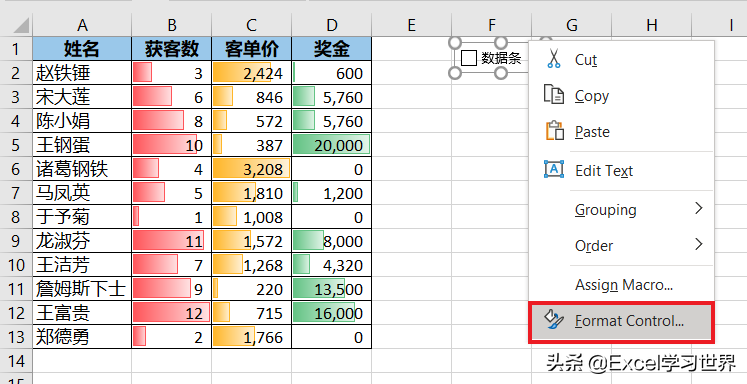Choose Edit Text menu entry
This screenshot has height=384, width=747.
coord(621,171)
